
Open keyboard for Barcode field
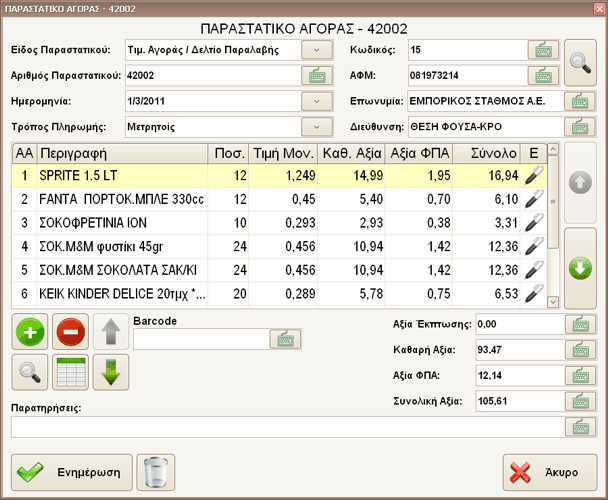tap(285, 339)
